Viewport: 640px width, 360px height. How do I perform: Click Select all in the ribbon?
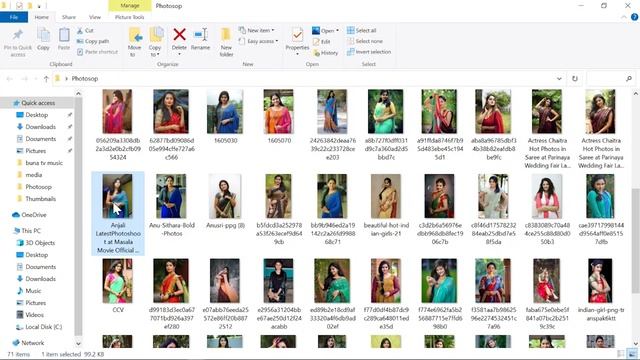coord(362,31)
